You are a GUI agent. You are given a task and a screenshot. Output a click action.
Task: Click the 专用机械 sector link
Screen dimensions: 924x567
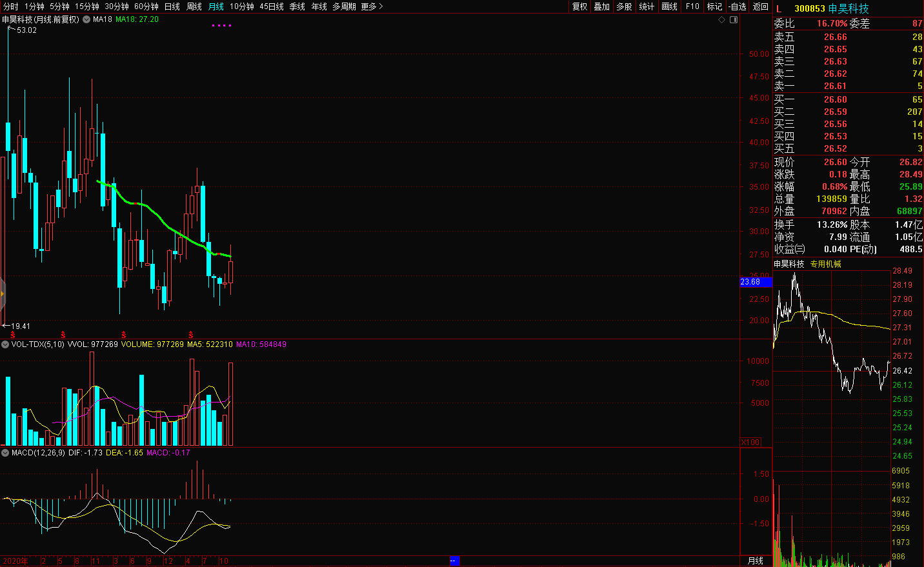click(x=826, y=264)
